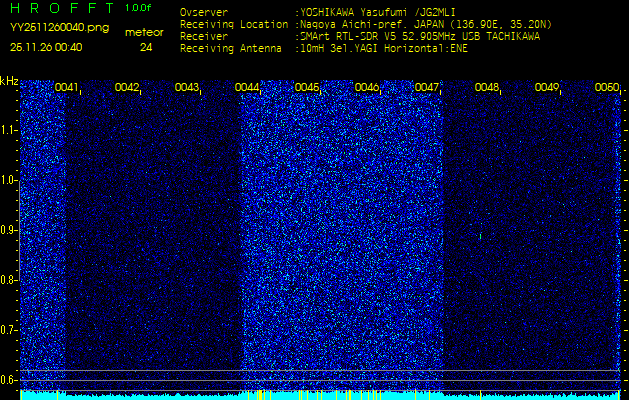Click the 0.8 frequency axis label
This screenshot has height=400, width=629.
click(x=8, y=280)
